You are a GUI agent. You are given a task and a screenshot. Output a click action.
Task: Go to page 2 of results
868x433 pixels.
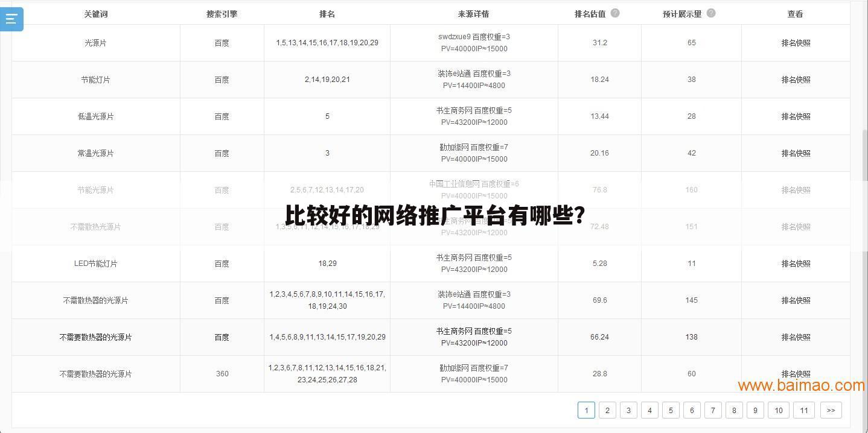tap(607, 410)
